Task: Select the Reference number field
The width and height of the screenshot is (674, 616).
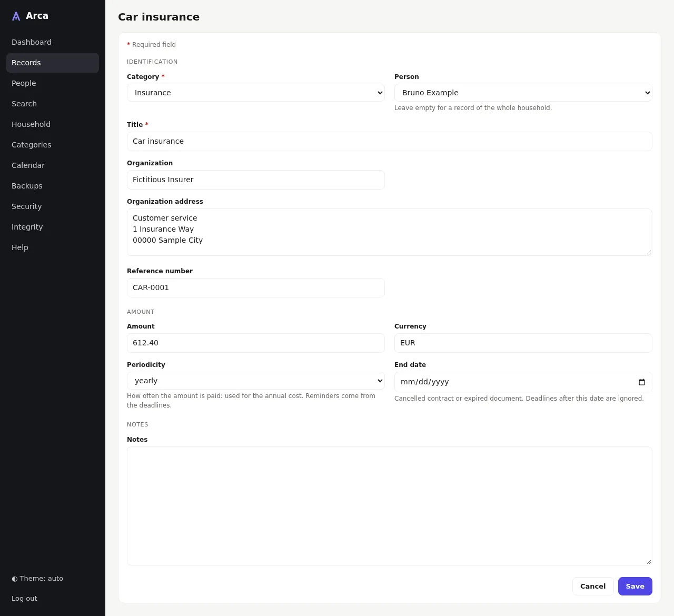Action: (256, 287)
